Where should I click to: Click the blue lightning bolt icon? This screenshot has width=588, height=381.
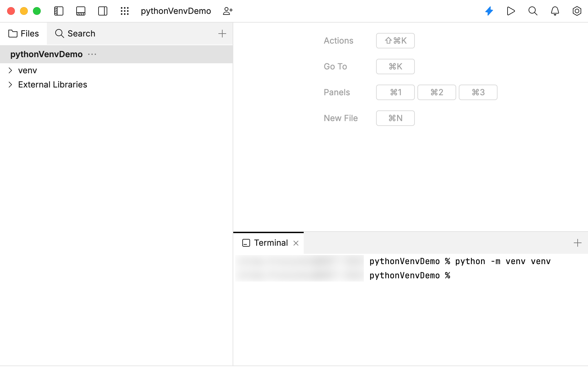[x=489, y=11]
